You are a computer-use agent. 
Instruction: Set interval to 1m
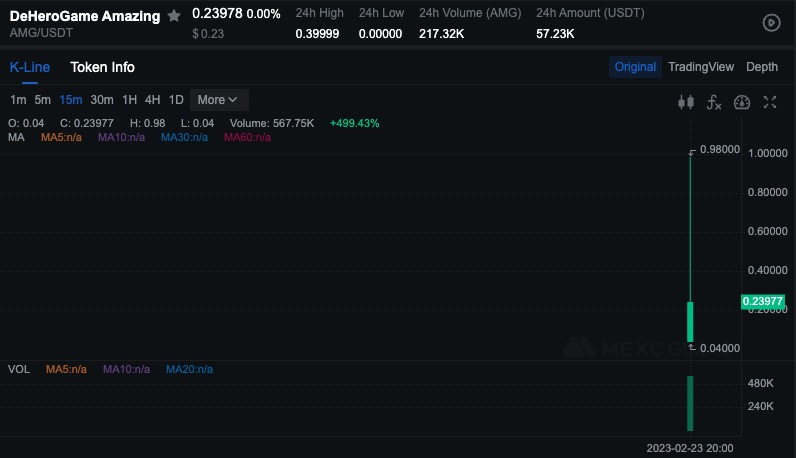[18, 100]
